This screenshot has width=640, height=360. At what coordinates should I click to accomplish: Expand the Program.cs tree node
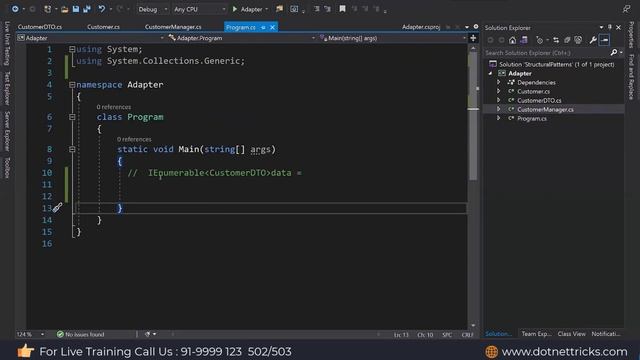click(498, 118)
